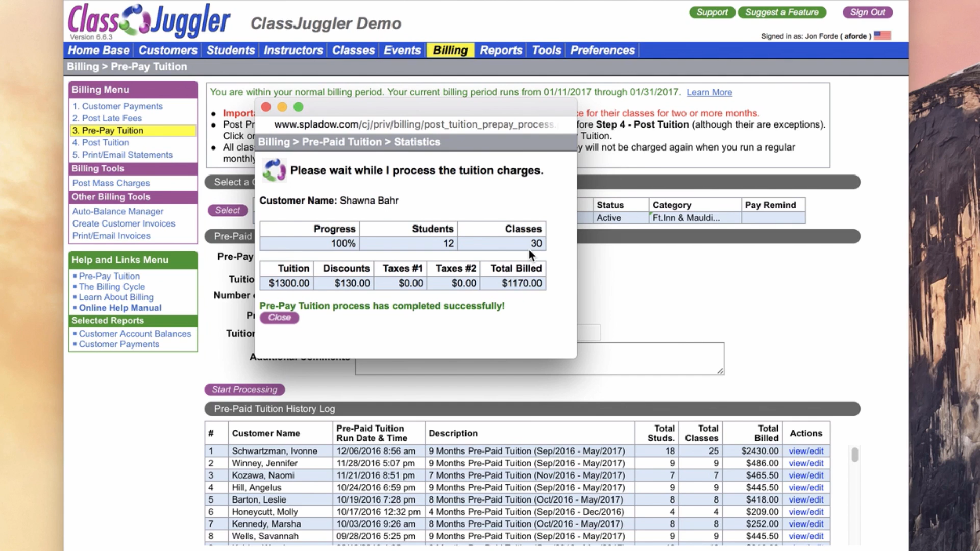The image size is (980, 551).
Task: Click the Start Processing button
Action: [244, 390]
